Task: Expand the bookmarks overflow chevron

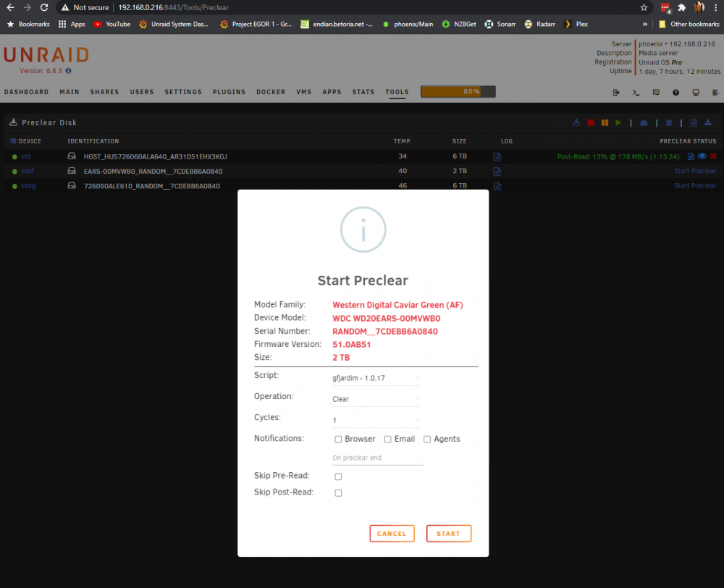Action: coord(644,24)
